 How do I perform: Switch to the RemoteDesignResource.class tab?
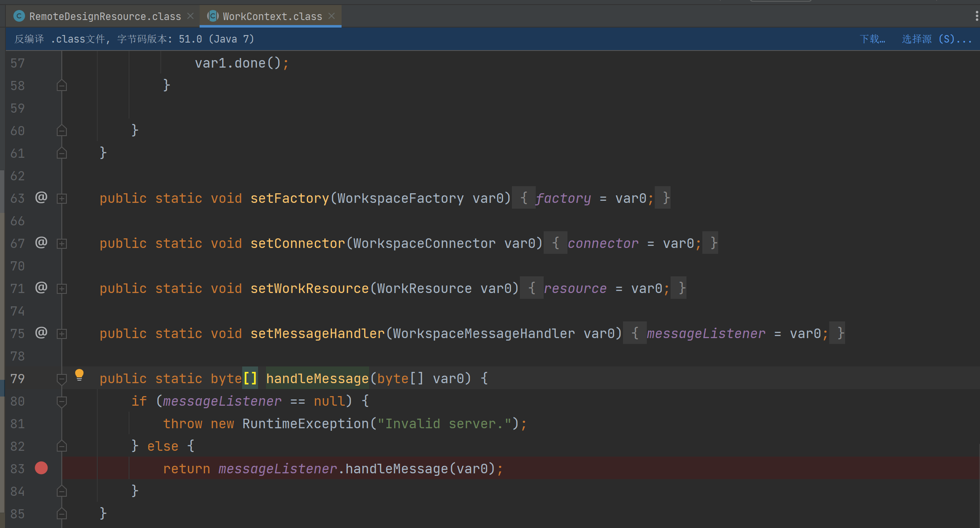104,16
